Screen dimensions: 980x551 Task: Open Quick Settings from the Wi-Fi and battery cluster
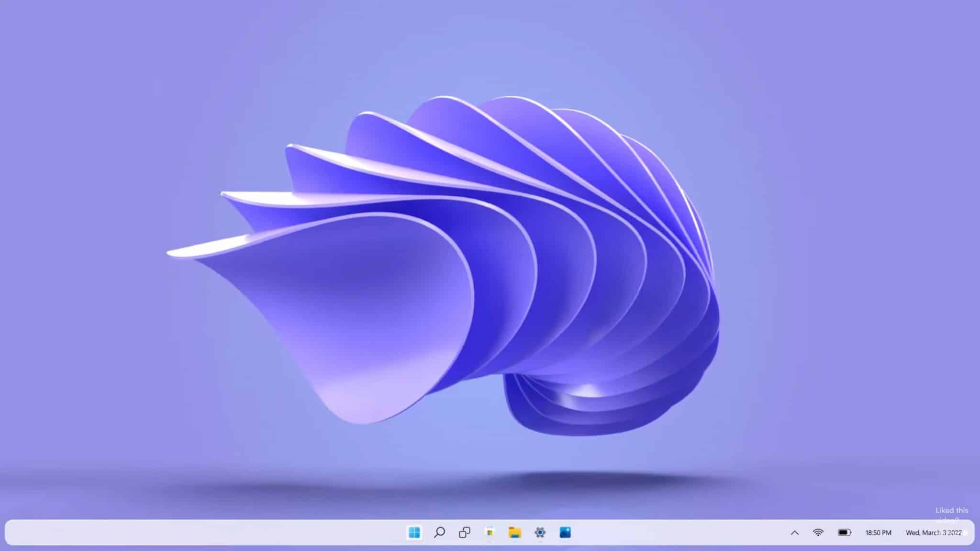pyautogui.click(x=831, y=532)
